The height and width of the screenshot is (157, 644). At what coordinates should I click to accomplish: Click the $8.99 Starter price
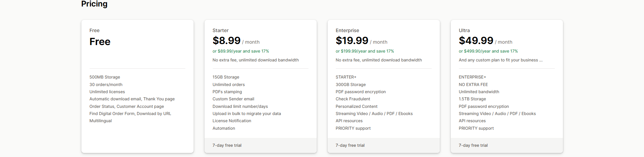tap(226, 41)
